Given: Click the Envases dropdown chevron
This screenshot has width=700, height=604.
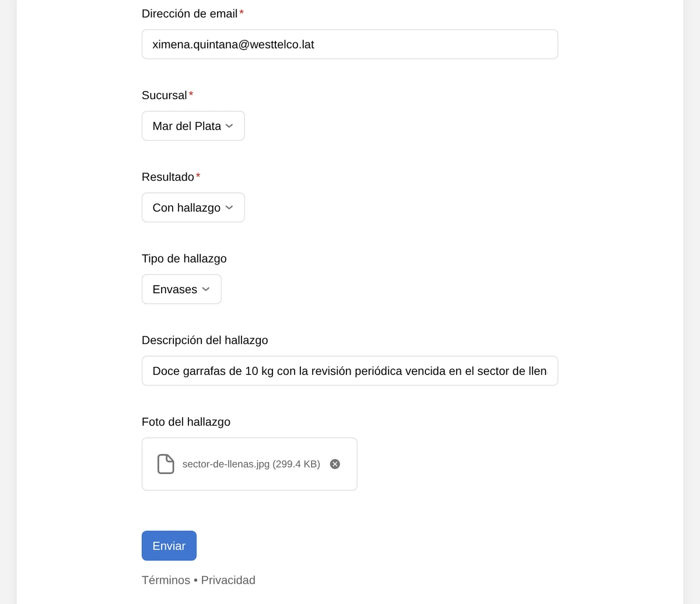Looking at the screenshot, I should click(x=206, y=289).
